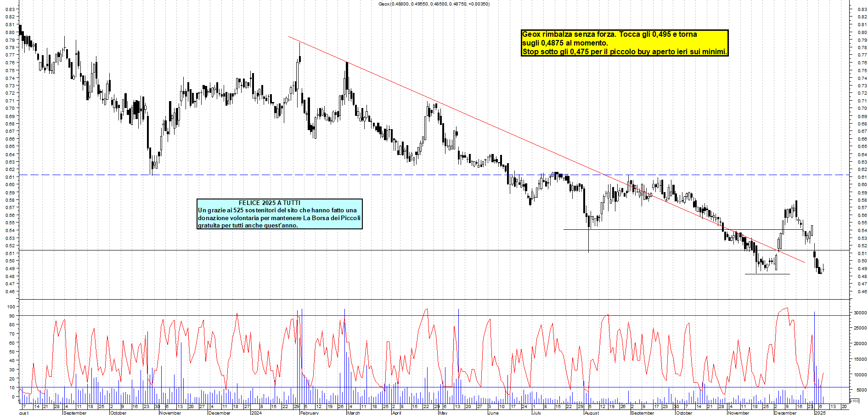
Task: Click the 'August' month label
Action: [x=592, y=413]
